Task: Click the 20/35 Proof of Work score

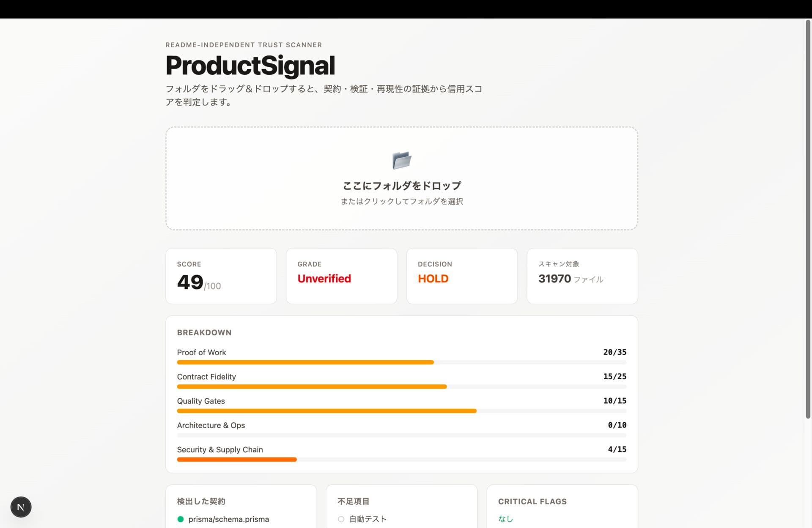Action: tap(614, 352)
